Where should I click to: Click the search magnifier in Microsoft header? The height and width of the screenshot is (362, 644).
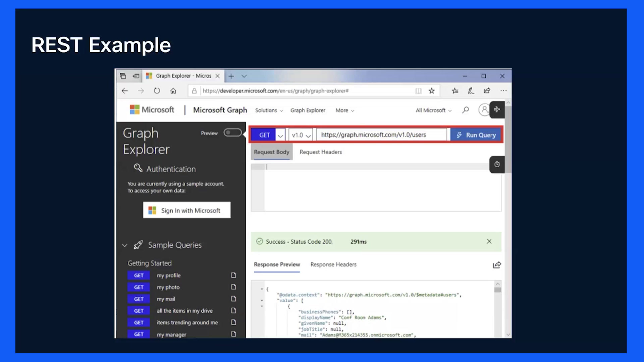466,110
